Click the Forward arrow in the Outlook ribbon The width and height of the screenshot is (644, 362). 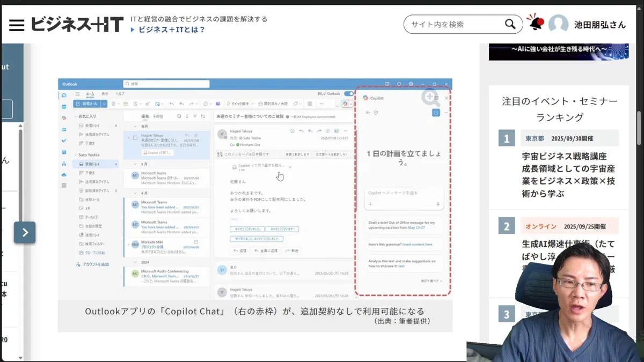tap(192, 104)
